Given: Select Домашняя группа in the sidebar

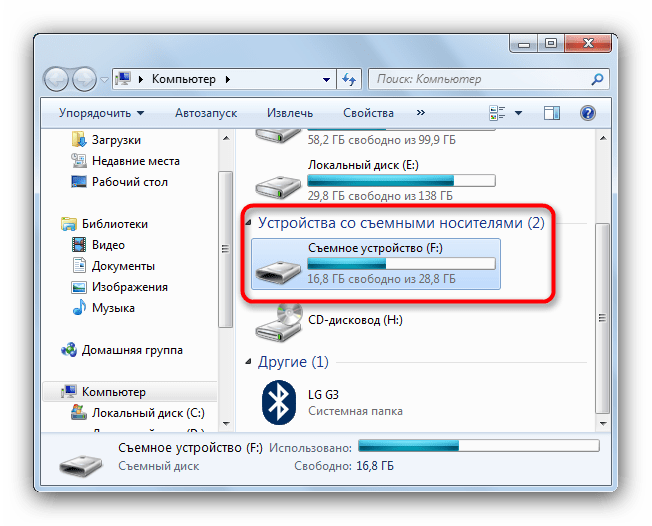Looking at the screenshot, I should coord(132,350).
